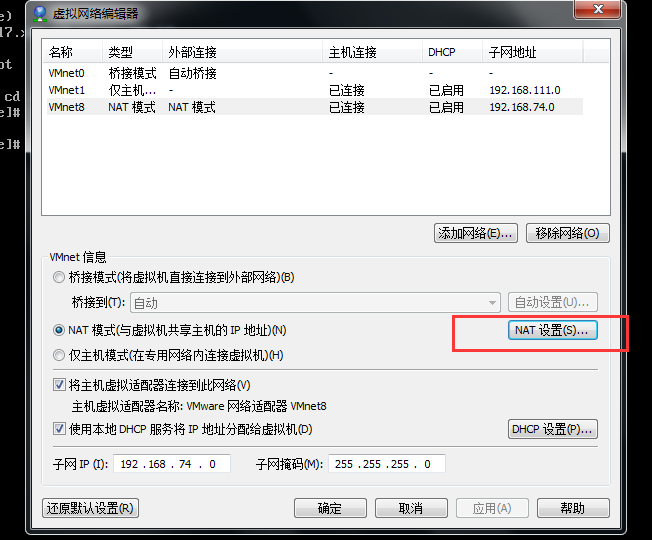Click the 还原默认设置(R) button
Screen dimensions: 652x540
(x=90, y=508)
